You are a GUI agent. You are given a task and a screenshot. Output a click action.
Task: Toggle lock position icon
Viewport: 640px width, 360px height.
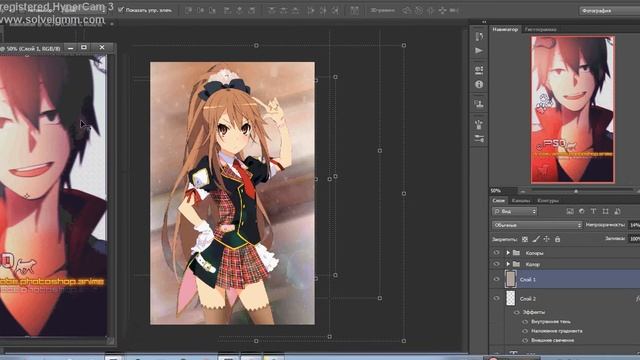[547, 239]
